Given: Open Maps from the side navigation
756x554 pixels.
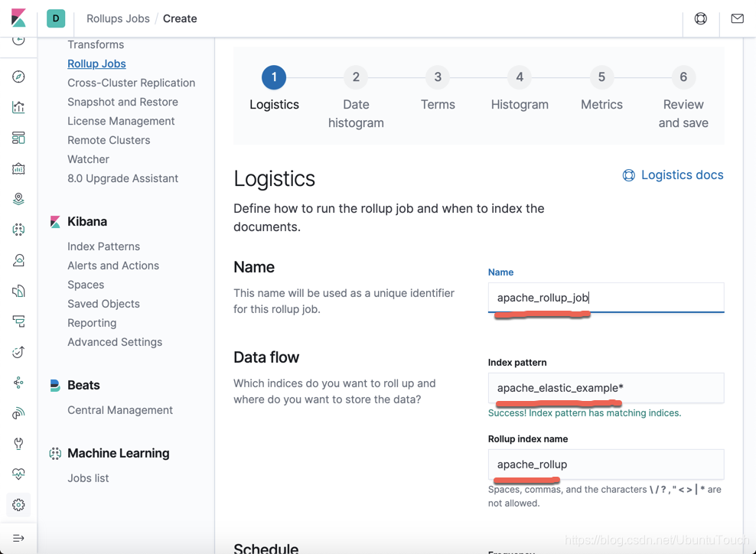Looking at the screenshot, I should point(18,199).
